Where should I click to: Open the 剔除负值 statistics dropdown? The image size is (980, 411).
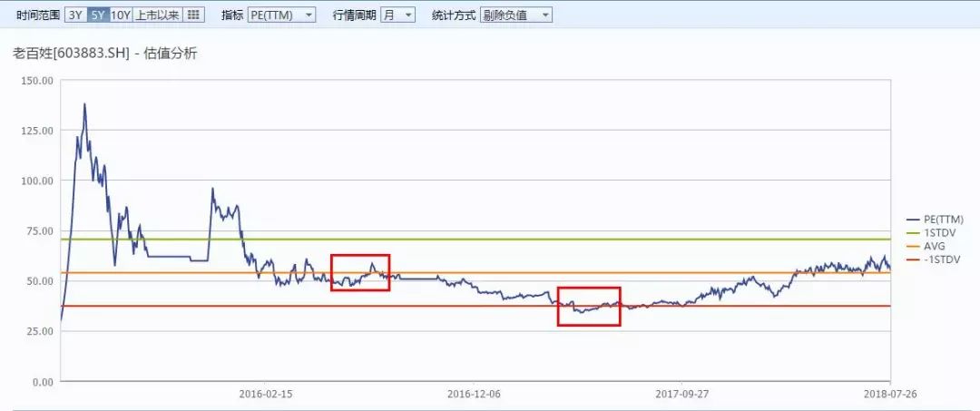(516, 15)
